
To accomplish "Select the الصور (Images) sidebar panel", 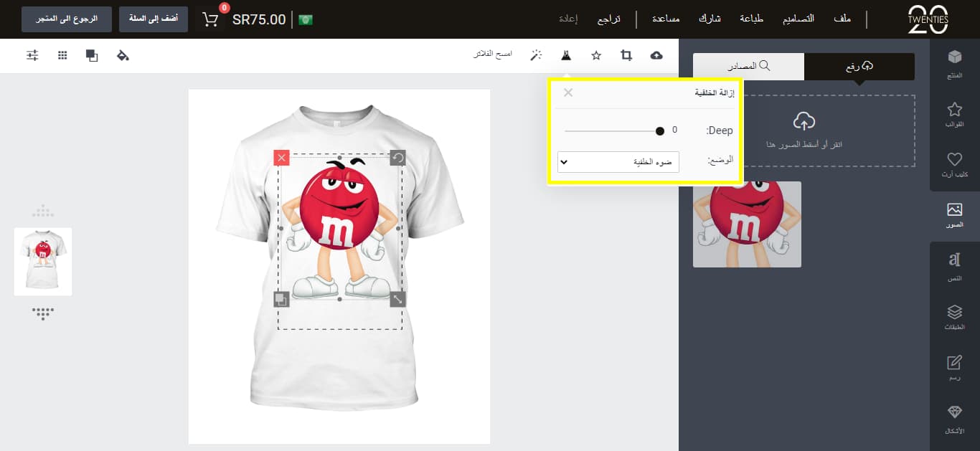I will tap(954, 216).
